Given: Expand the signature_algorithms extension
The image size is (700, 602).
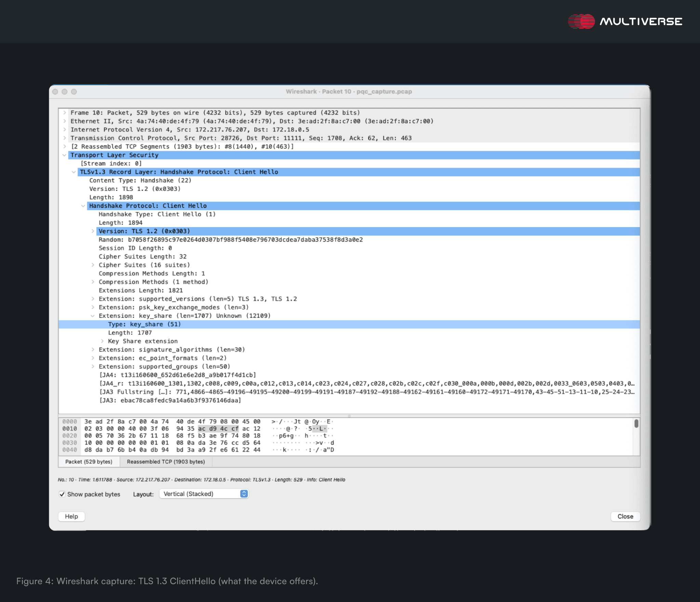Looking at the screenshot, I should pos(93,350).
